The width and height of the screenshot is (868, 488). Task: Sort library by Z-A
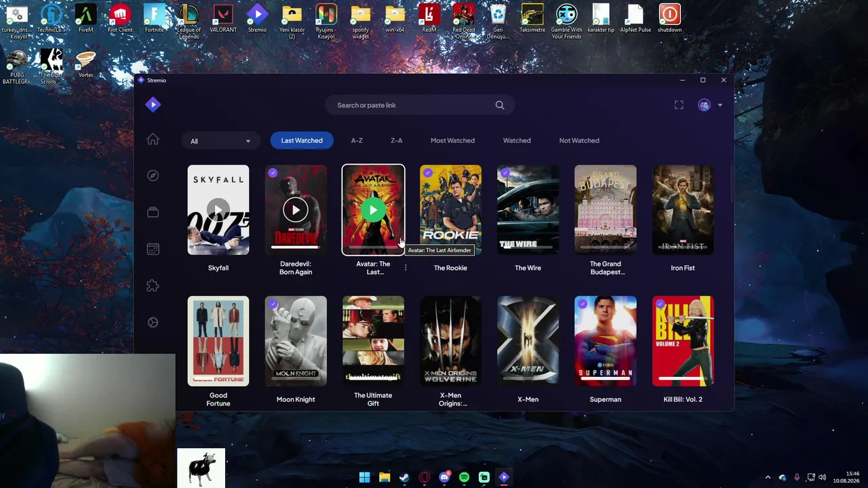click(x=397, y=140)
